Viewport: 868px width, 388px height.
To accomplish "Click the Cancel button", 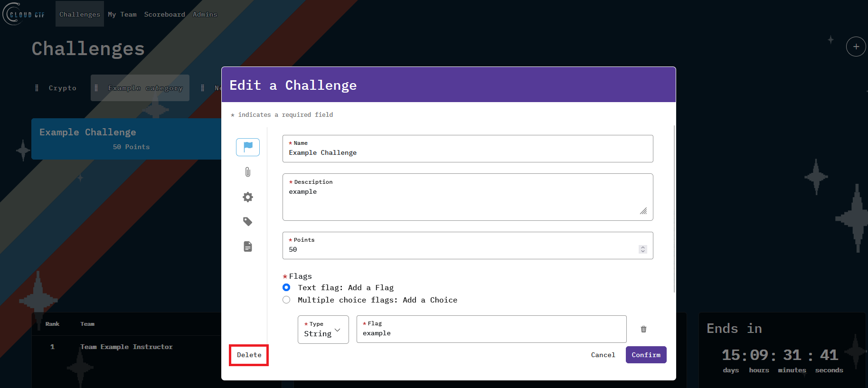I will point(603,355).
